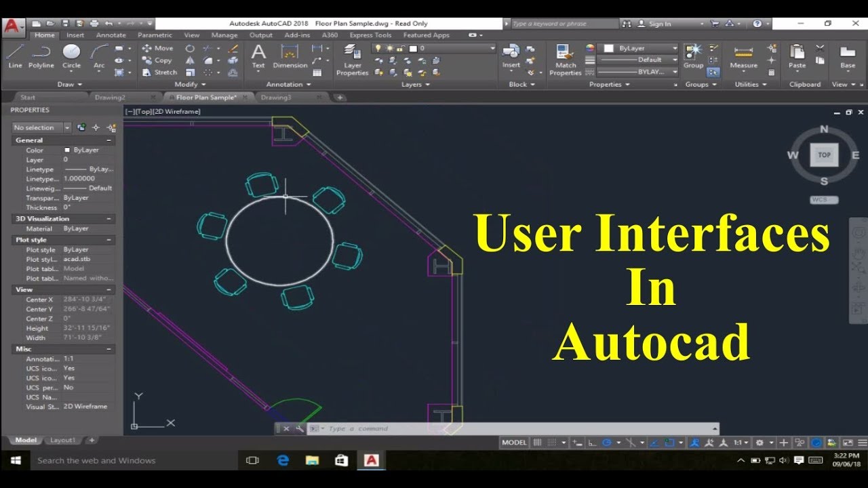This screenshot has height=488, width=868.
Task: Toggle the drawing grid display
Action: tap(537, 443)
